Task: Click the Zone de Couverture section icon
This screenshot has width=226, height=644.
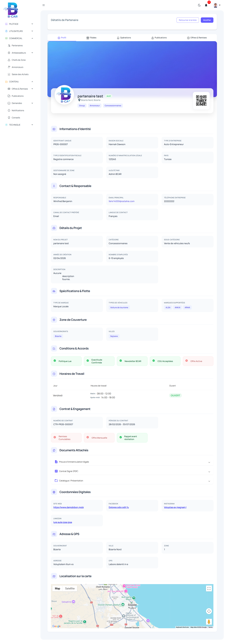Action: click(x=54, y=320)
